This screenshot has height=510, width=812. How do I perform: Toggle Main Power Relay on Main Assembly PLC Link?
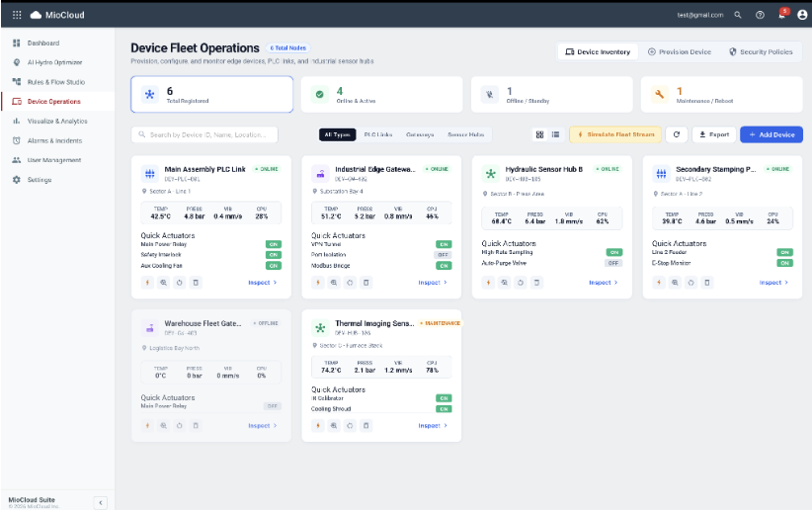(x=274, y=244)
